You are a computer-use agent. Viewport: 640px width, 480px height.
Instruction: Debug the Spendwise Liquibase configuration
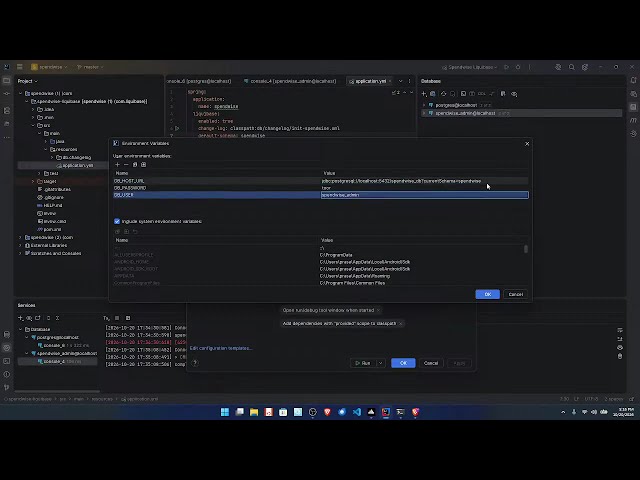(518, 67)
